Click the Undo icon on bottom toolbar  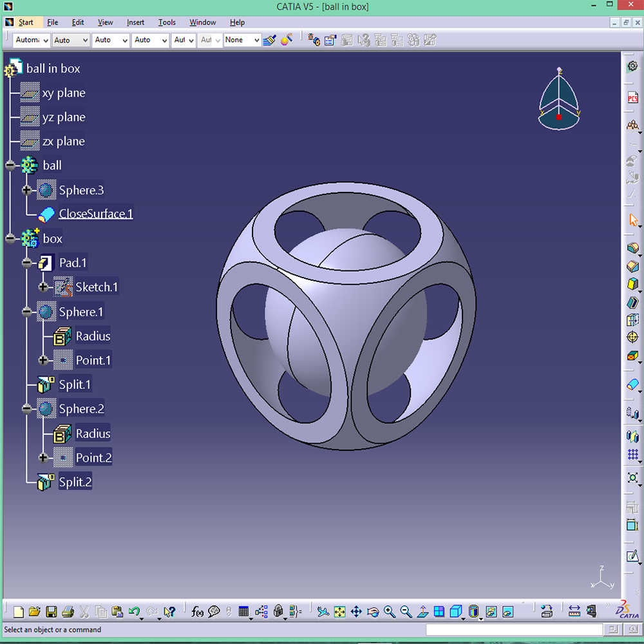coord(133,612)
